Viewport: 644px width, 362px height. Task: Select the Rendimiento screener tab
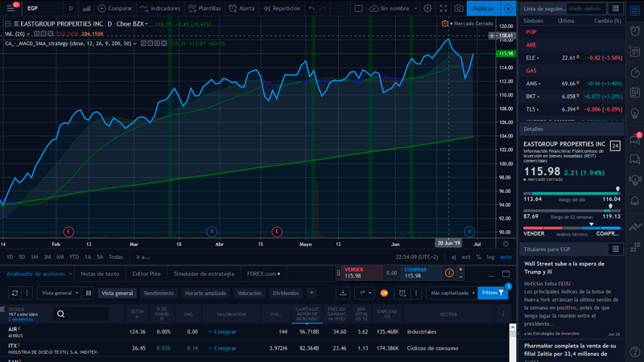[x=159, y=293]
